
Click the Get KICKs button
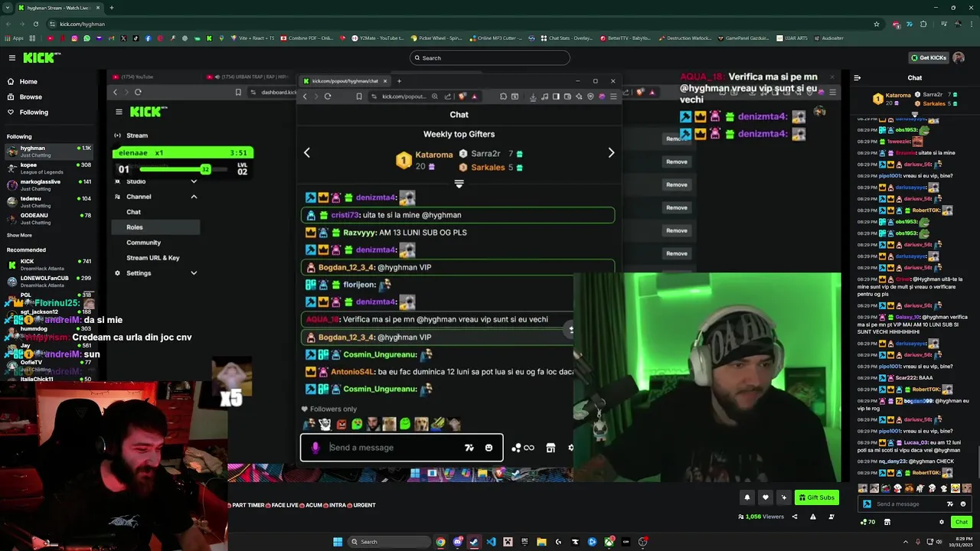(x=929, y=57)
